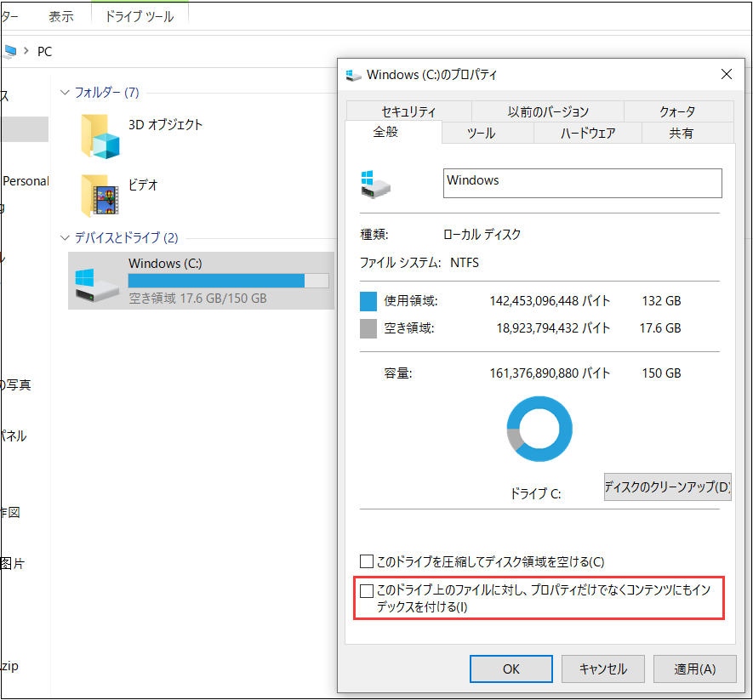Enable the このドライブを圧縮してディスク領域を空ける checkbox
753x700 pixels.
(367, 561)
